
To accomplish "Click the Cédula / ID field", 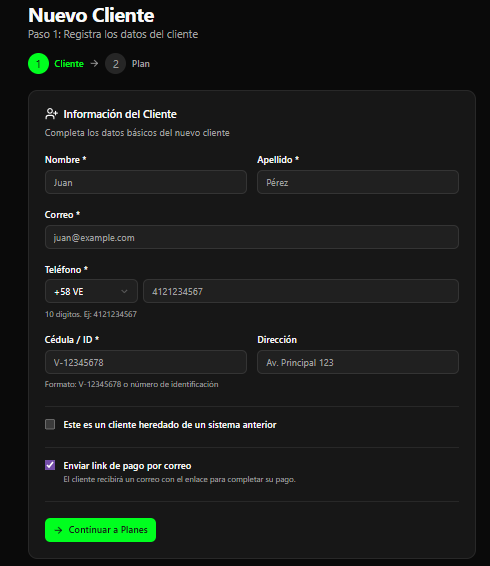I will (146, 362).
